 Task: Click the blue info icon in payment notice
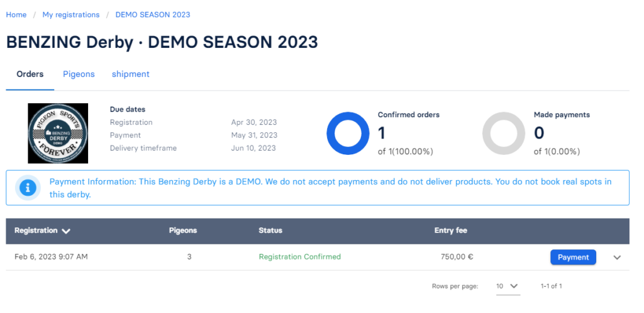[x=27, y=188]
